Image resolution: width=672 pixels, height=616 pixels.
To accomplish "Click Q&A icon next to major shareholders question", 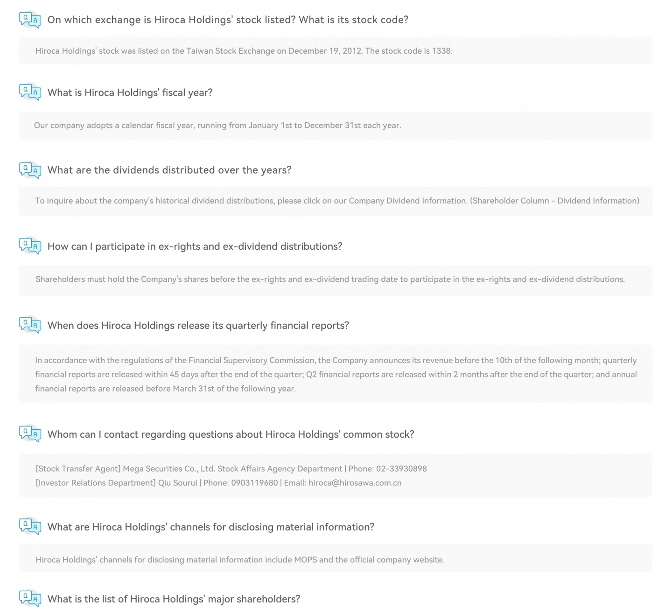I will tap(30, 599).
